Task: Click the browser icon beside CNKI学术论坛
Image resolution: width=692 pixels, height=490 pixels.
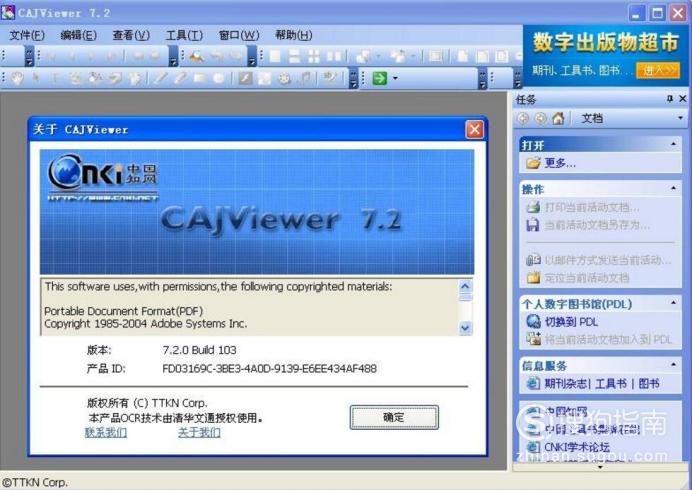Action: pos(533,446)
